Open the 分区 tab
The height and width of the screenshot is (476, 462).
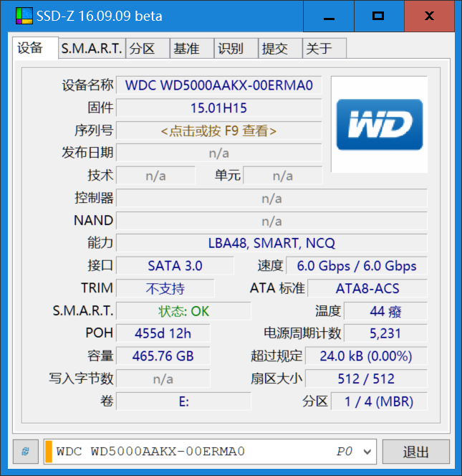(148, 48)
